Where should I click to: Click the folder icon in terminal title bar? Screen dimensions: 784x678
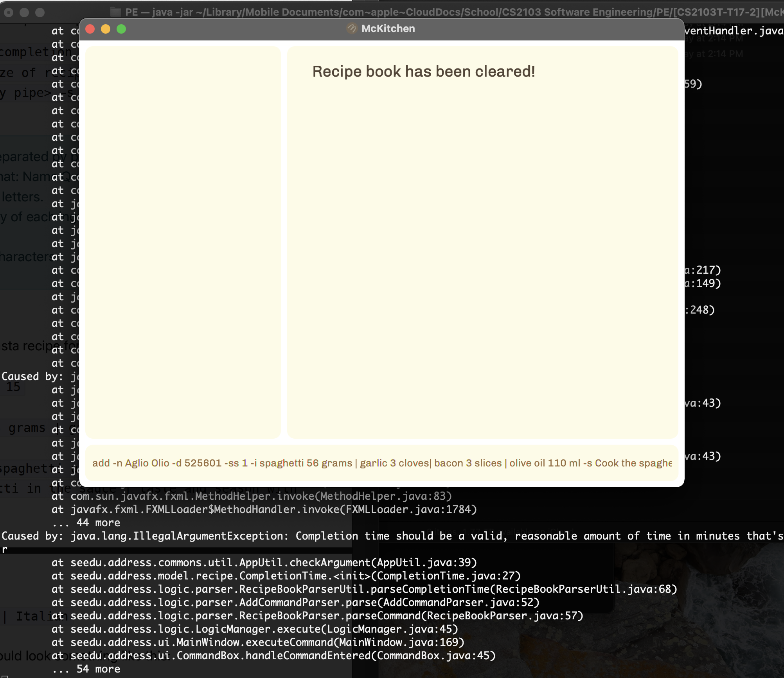tap(115, 12)
